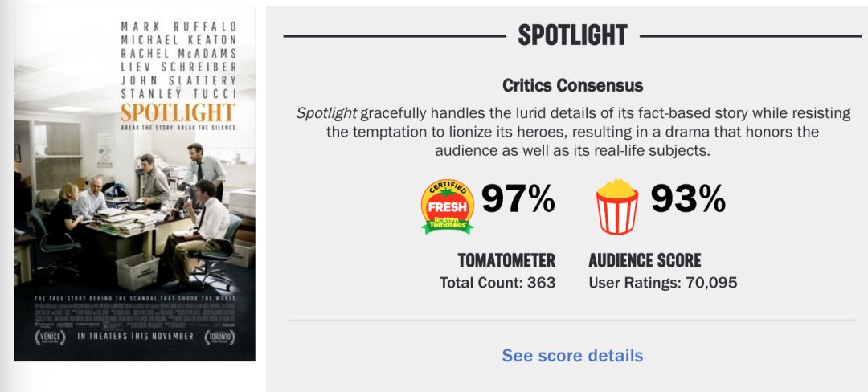This screenshot has width=868, height=392.
Task: Click the Venice laurel on the poster
Action: point(50,337)
